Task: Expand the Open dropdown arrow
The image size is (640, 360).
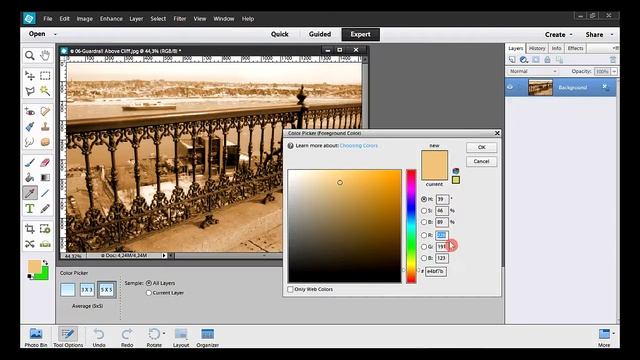Action: click(x=56, y=34)
